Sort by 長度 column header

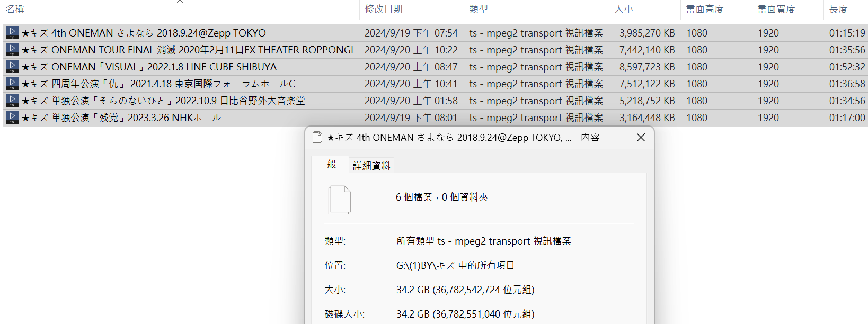point(838,9)
